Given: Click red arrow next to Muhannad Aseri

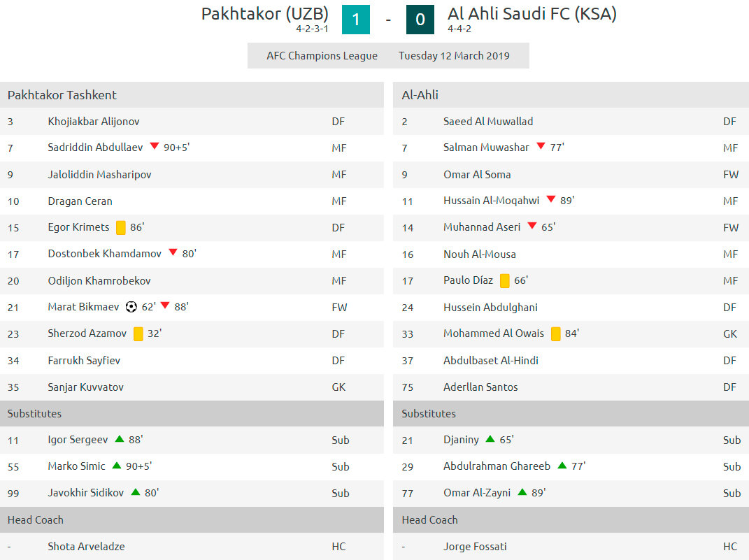Looking at the screenshot, I should pos(532,226).
